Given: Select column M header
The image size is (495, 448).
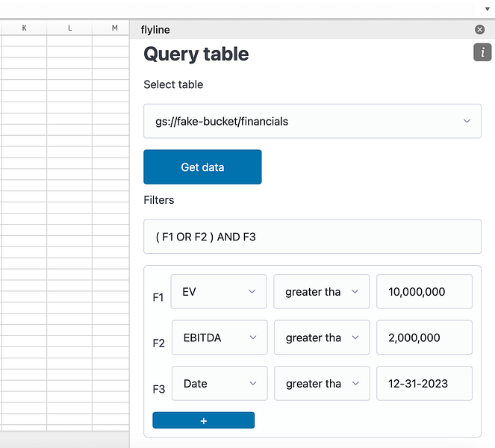Looking at the screenshot, I should click(114, 28).
